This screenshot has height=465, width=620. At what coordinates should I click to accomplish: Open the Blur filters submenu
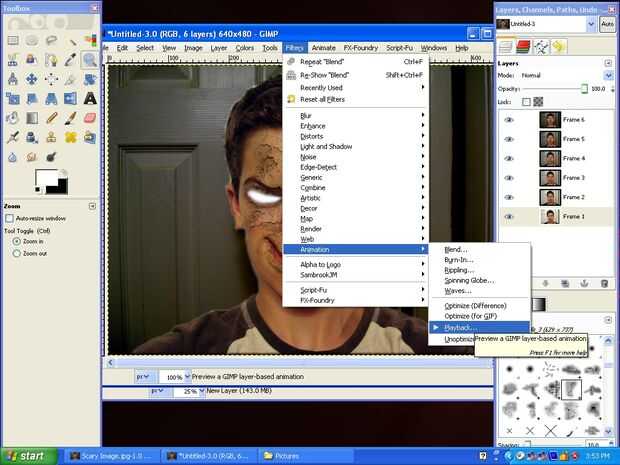pyautogui.click(x=356, y=115)
